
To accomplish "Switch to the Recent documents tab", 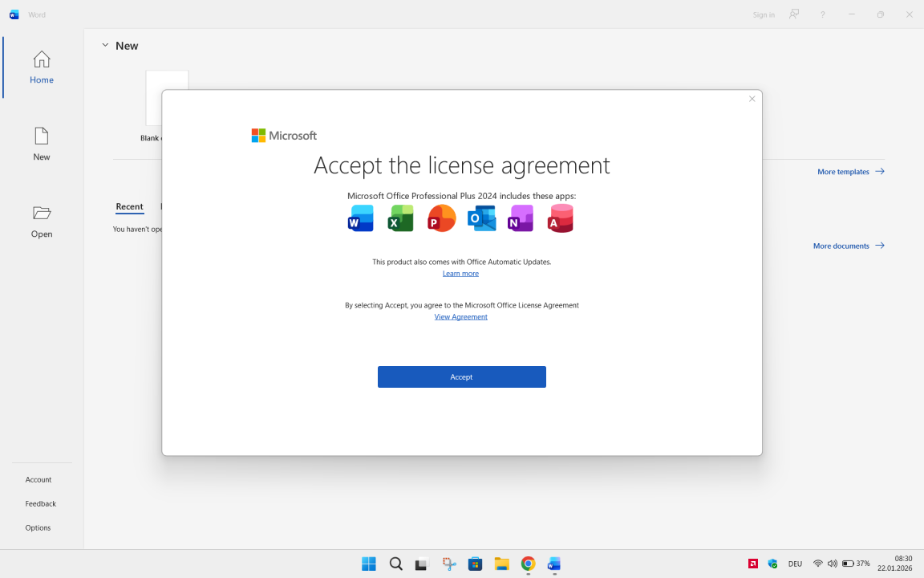I will (129, 207).
